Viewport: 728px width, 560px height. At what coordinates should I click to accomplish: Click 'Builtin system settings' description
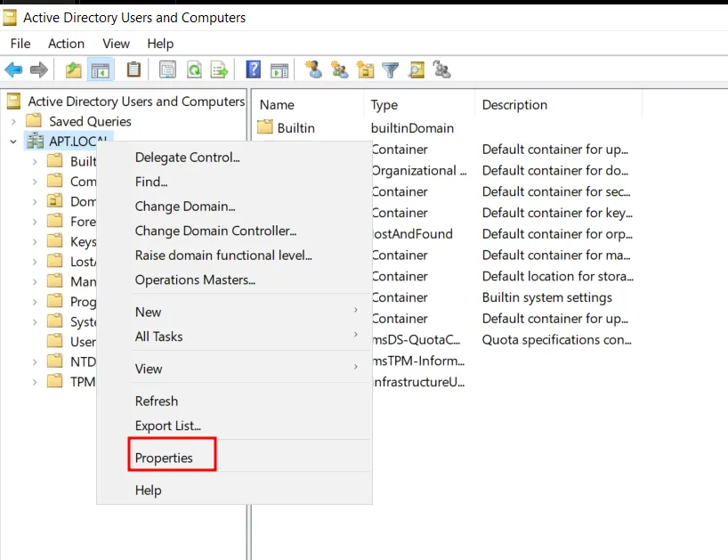pos(547,297)
